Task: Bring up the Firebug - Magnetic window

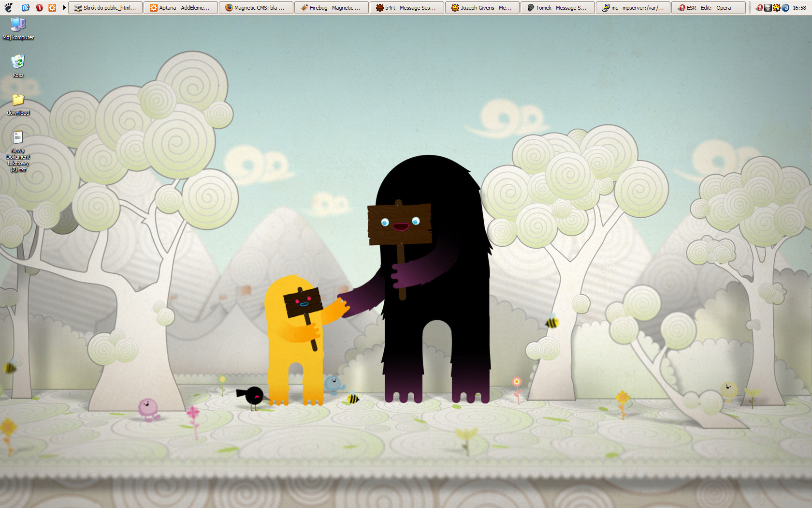Action: [332, 8]
